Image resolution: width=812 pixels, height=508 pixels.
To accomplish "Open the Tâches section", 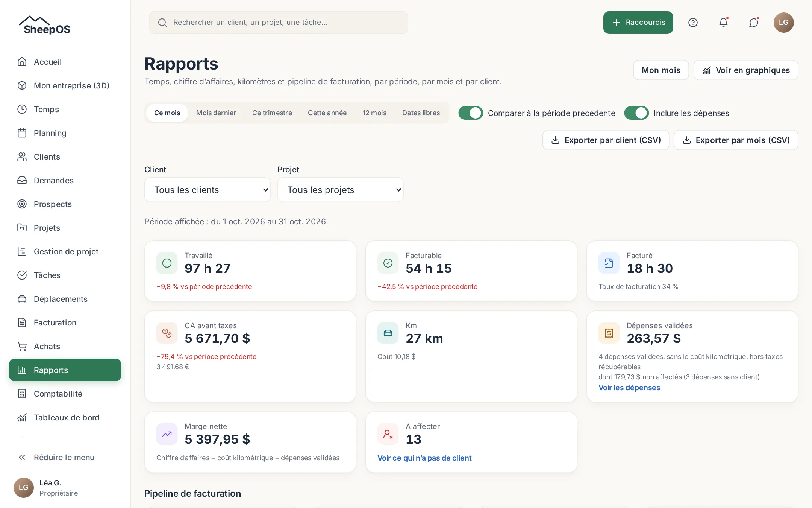I will [65, 275].
